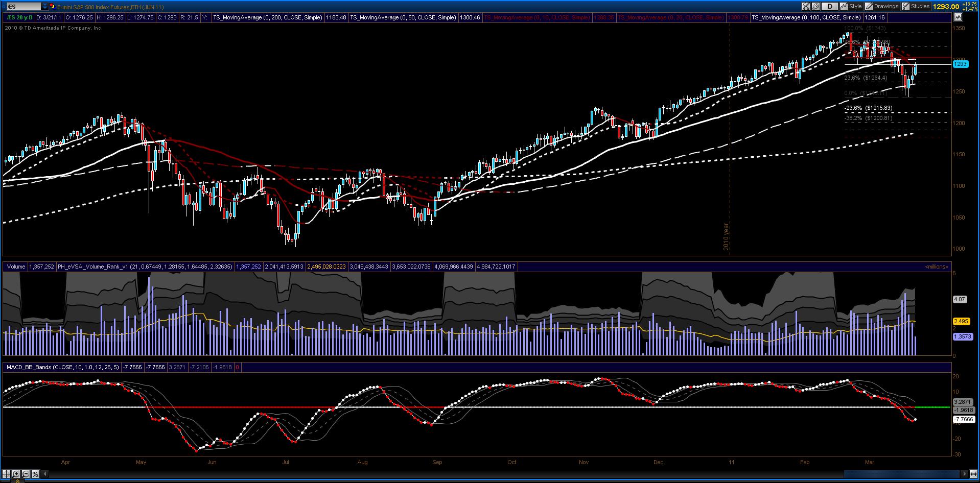Viewport: 980px width, 483px height.
Task: Click the crosshair grid icon at bottom left
Action: pyautogui.click(x=7, y=473)
